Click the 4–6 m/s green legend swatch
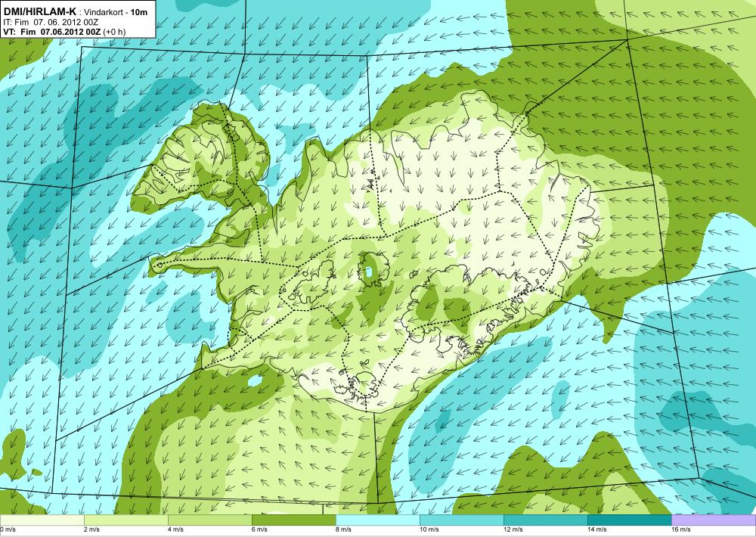This screenshot has height=537, width=756. [209, 520]
